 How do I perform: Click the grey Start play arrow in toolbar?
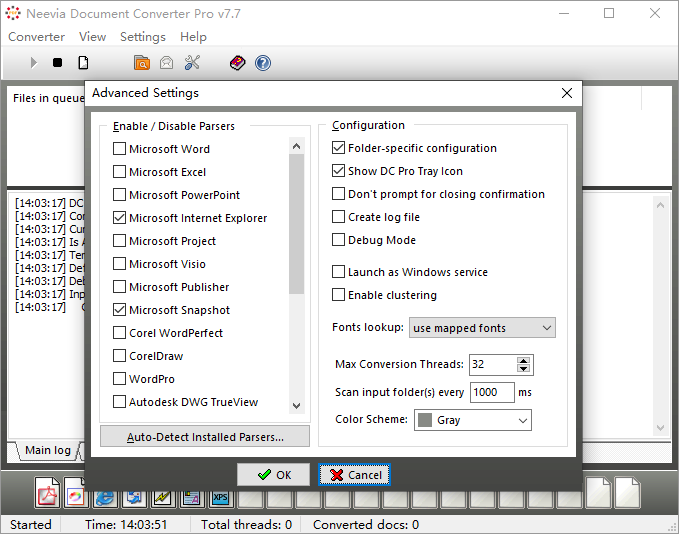33,63
